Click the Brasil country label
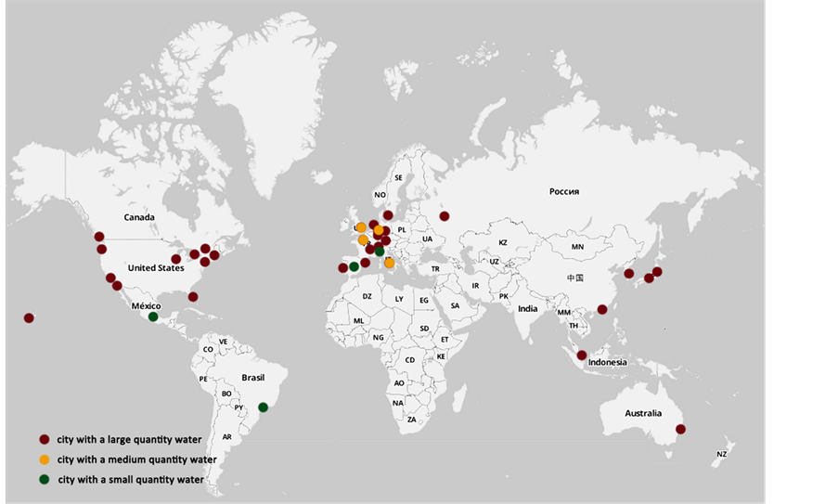 (252, 378)
